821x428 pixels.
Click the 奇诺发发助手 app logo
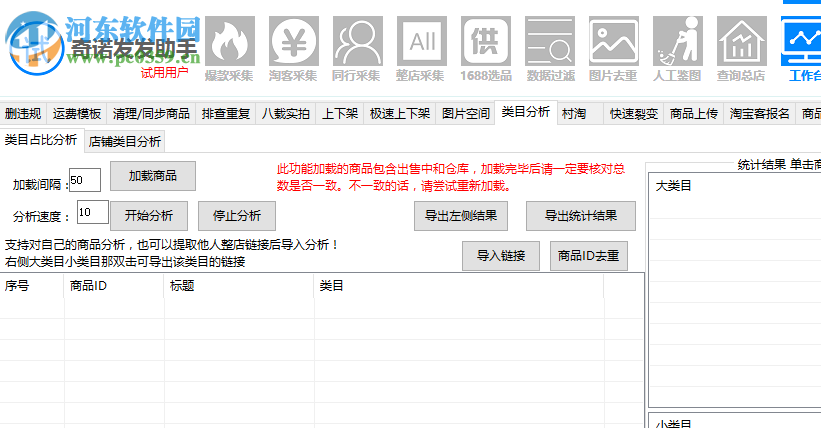(35, 44)
